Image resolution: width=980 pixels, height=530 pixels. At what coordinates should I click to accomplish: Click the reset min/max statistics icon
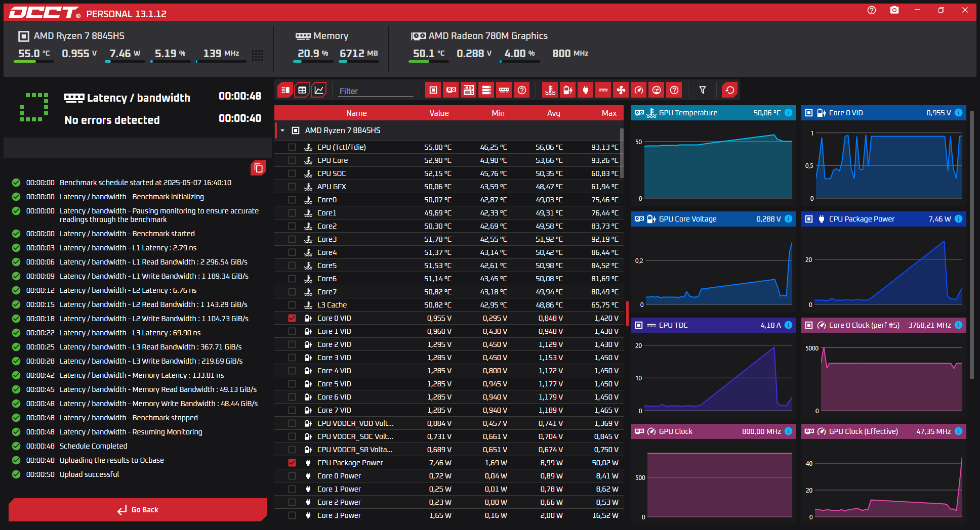coord(729,90)
